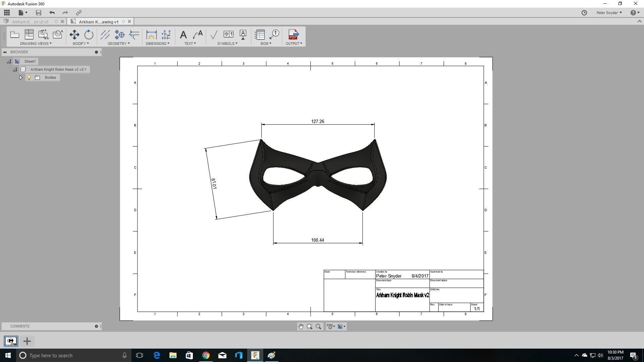644x362 pixels.
Task: Click the Windows search box
Action: pos(73,355)
